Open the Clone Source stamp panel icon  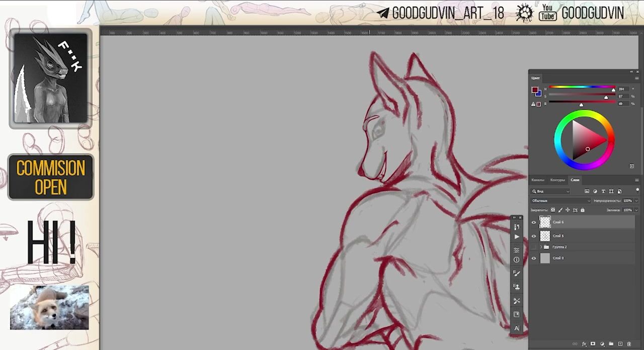pyautogui.click(x=517, y=287)
